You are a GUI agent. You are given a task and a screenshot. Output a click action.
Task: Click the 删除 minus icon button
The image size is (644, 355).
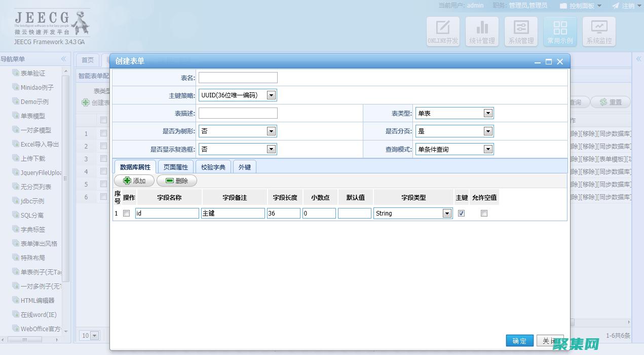point(176,181)
